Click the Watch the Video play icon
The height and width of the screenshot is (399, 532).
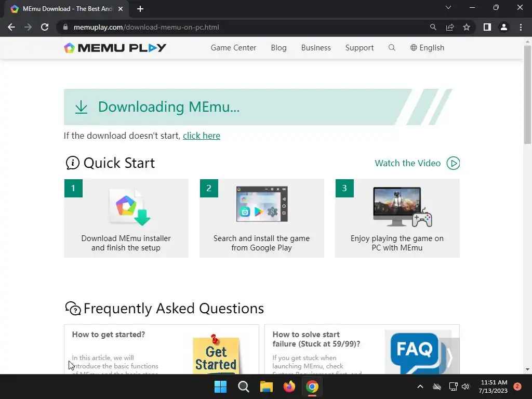[x=453, y=163]
